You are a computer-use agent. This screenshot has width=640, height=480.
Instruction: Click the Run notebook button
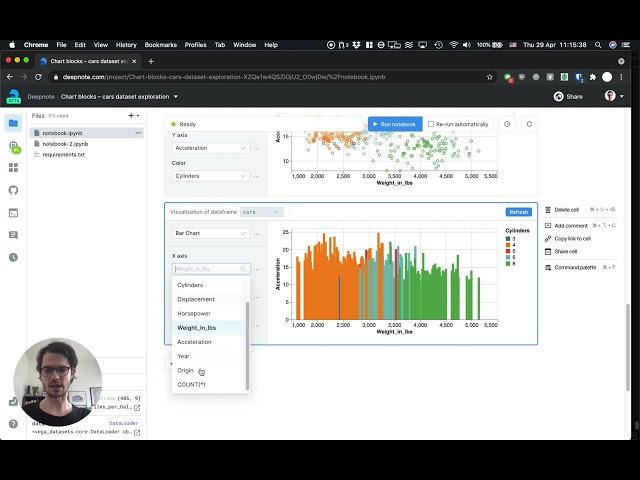[x=395, y=124]
